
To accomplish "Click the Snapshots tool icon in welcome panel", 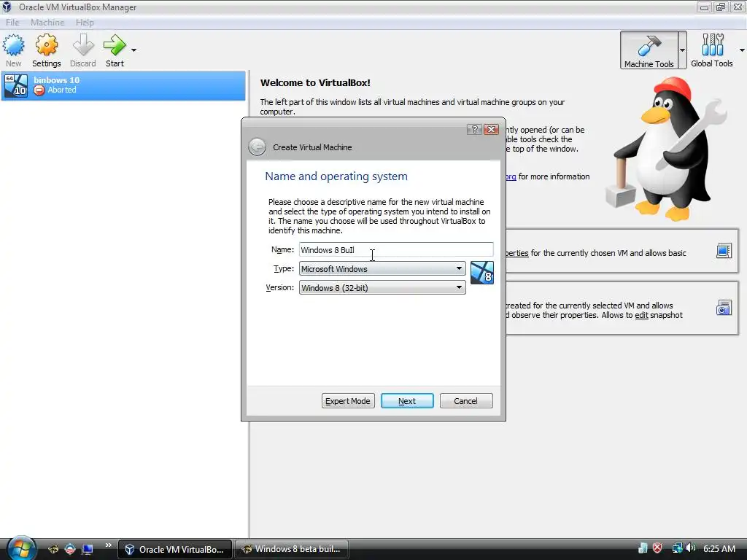I will tap(724, 308).
